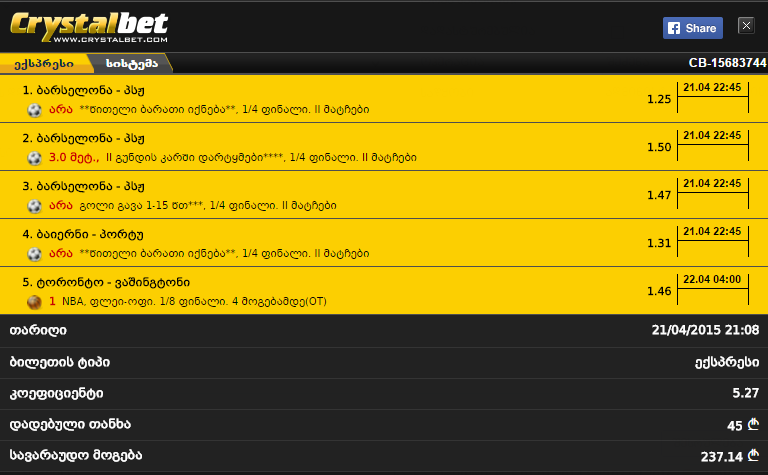Click soccer ball icon in bet row 1
This screenshot has height=475, width=768.
(34, 110)
